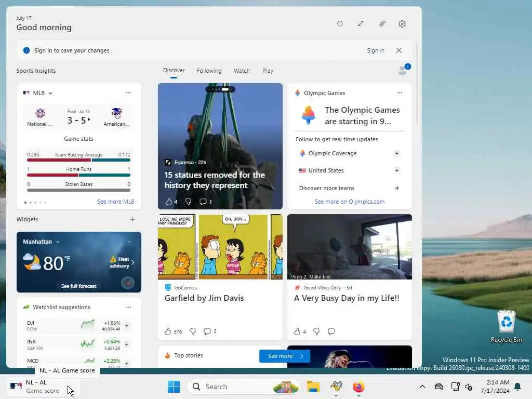The width and height of the screenshot is (532, 399).
Task: Open the bee app icon on taskbar
Action: [x=336, y=387]
